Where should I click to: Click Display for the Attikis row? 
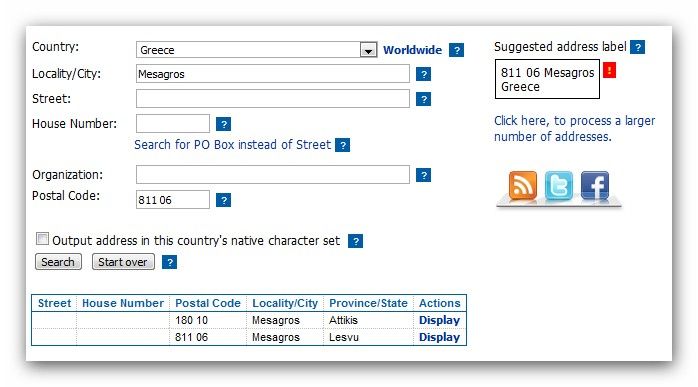(x=439, y=320)
